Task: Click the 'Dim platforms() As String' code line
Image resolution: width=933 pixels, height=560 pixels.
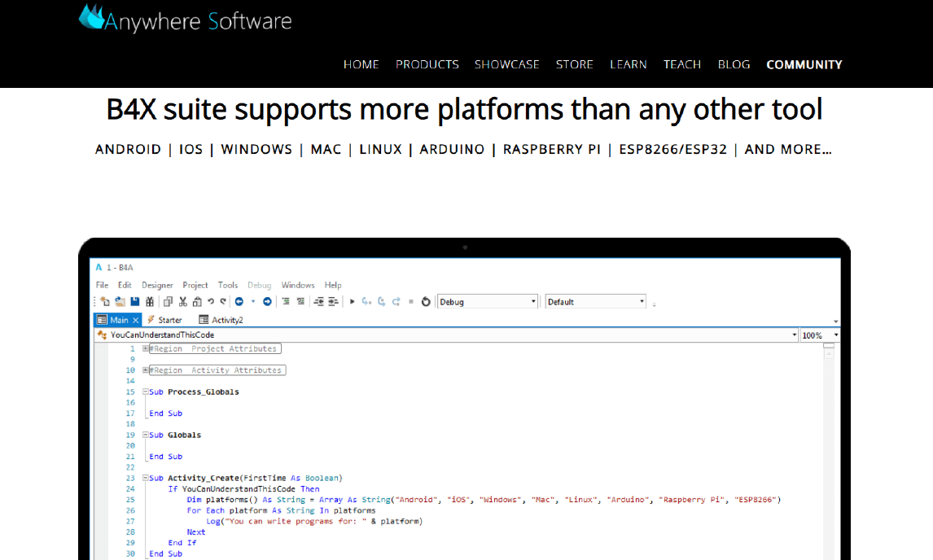Action: click(484, 500)
